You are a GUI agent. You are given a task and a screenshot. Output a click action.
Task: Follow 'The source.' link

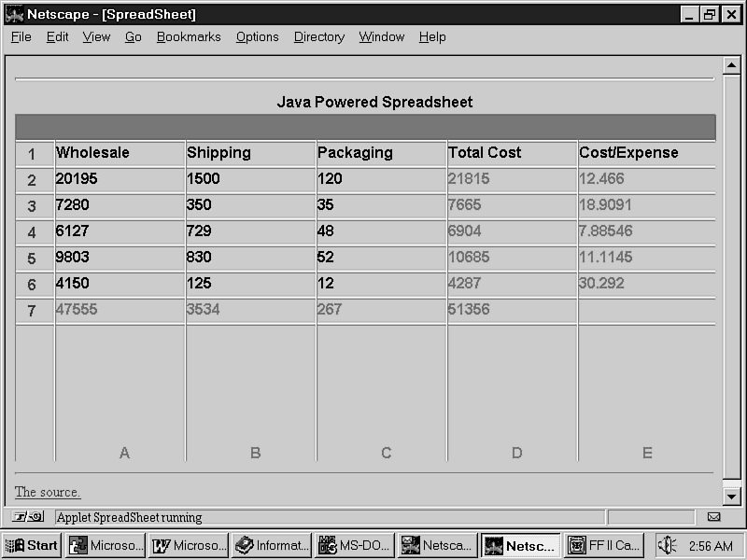click(x=48, y=492)
